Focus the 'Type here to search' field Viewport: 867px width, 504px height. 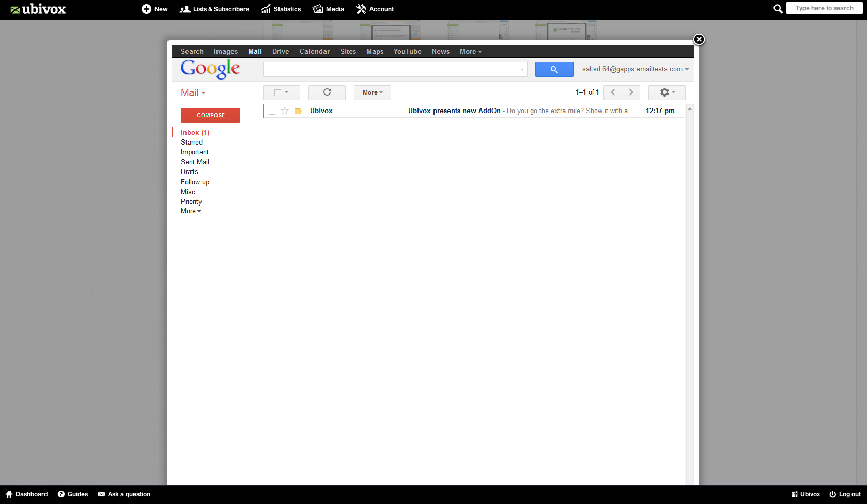click(825, 8)
